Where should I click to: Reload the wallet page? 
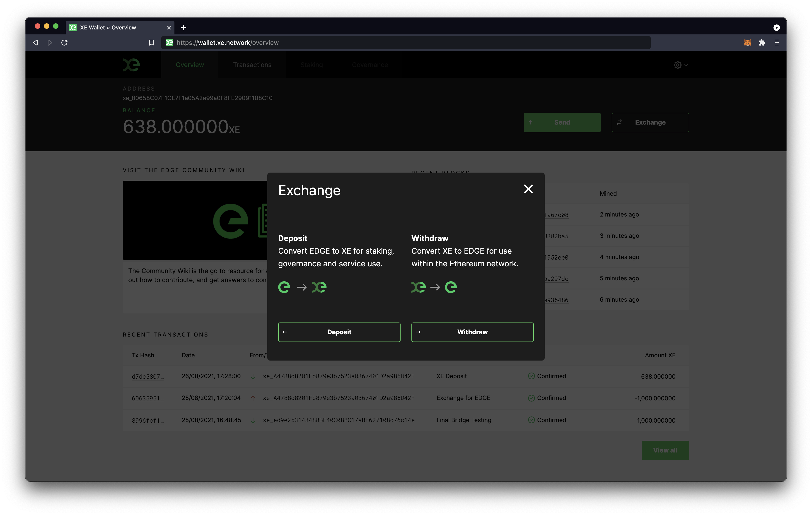pyautogui.click(x=64, y=43)
